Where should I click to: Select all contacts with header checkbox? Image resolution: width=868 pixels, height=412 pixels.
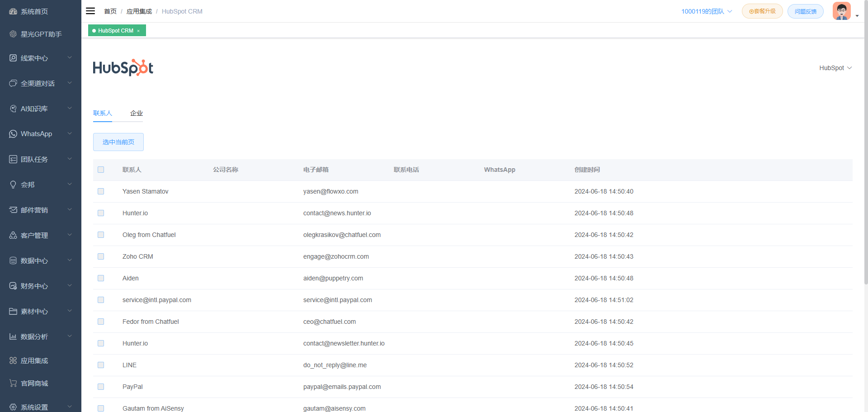coord(101,170)
